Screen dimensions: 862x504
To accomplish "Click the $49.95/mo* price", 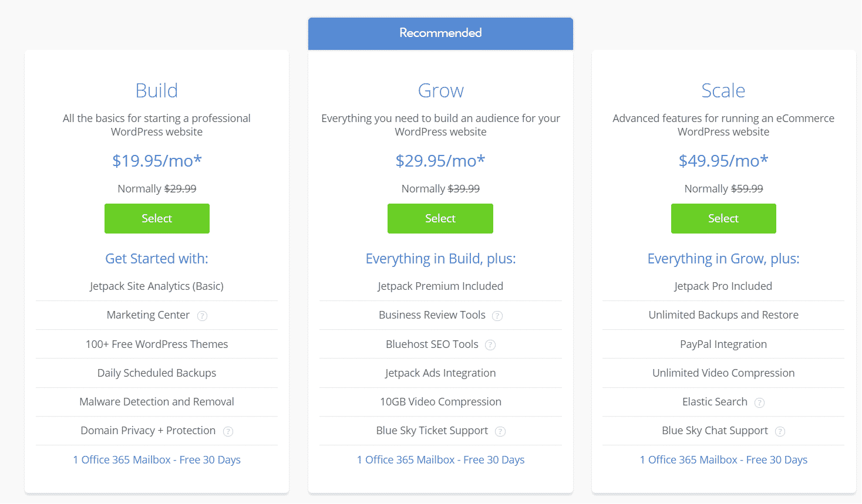I will 723,161.
